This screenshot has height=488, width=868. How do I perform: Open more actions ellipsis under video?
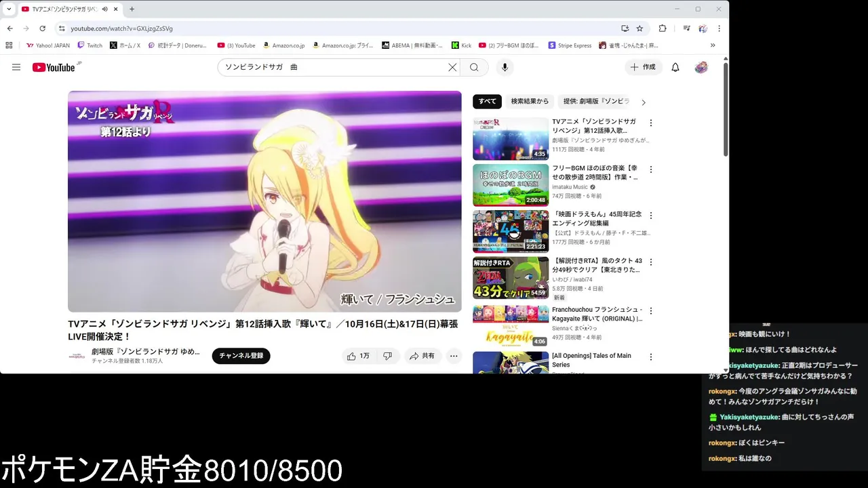pos(454,356)
